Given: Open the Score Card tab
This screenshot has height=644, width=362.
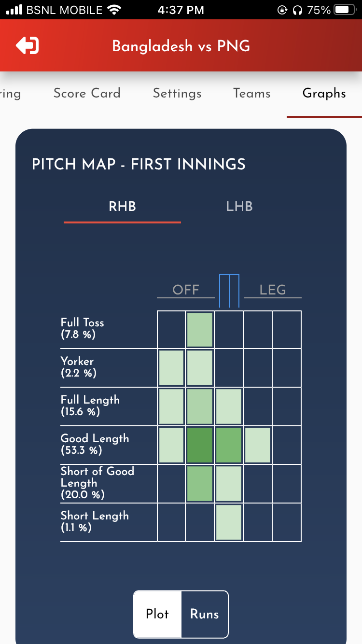Looking at the screenshot, I should click(x=87, y=93).
